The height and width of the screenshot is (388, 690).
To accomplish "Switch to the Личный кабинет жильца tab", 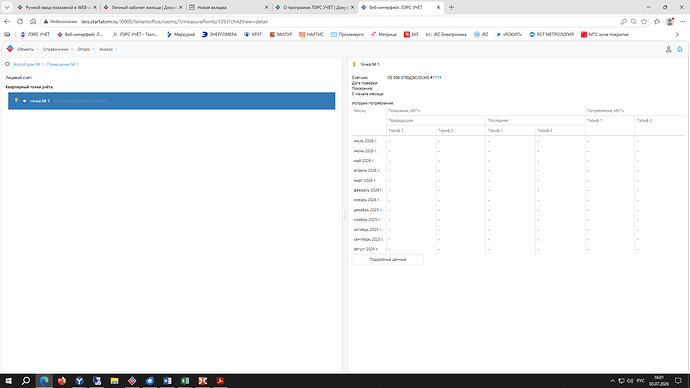I will [x=143, y=7].
